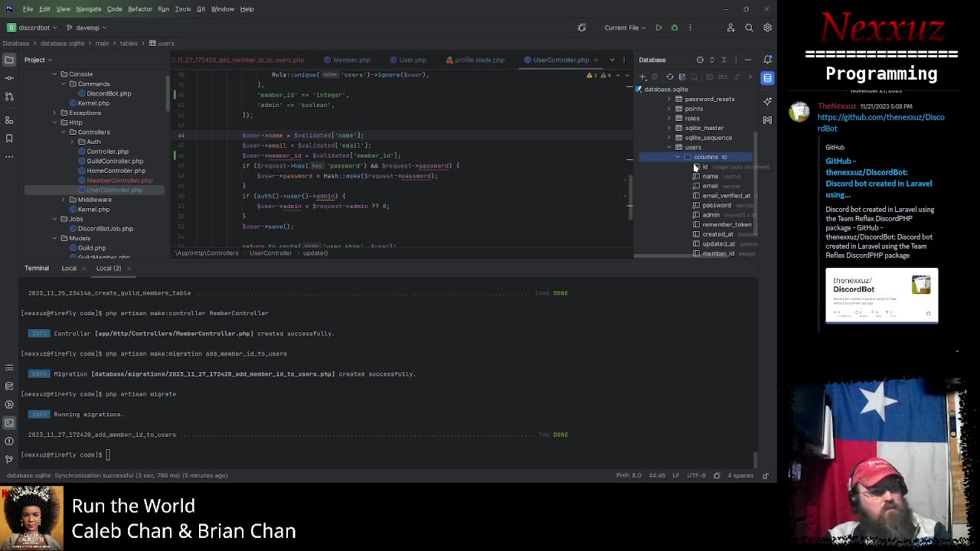Open the Bookmarks tool window icon
Viewport: 980px width, 551px height.
tap(9, 139)
